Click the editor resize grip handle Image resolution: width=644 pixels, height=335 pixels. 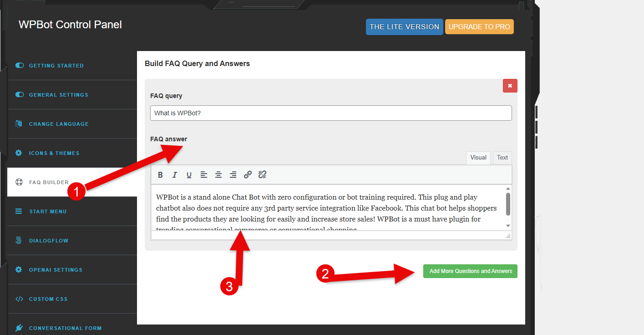click(x=508, y=236)
